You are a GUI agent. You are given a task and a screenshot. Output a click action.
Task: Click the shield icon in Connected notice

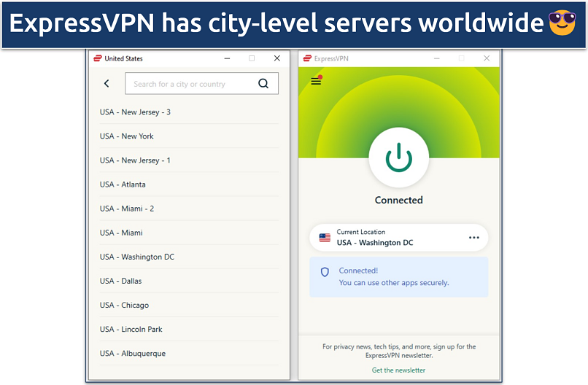(325, 272)
